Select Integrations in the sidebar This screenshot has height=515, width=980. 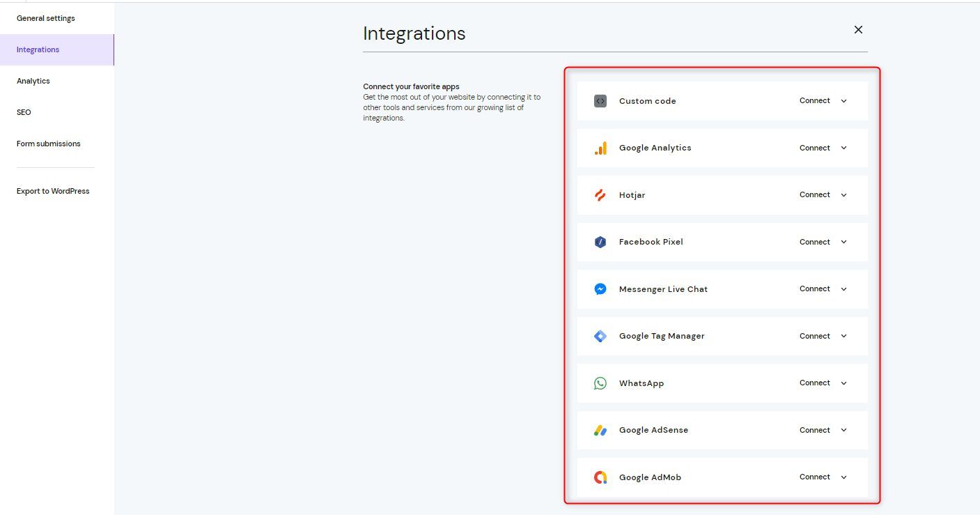tap(56, 49)
